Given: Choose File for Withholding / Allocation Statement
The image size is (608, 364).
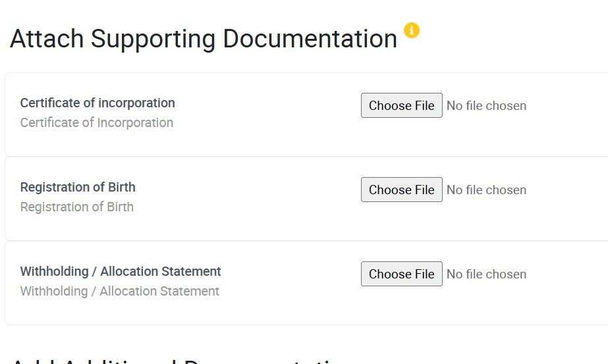Looking at the screenshot, I should point(401,274).
